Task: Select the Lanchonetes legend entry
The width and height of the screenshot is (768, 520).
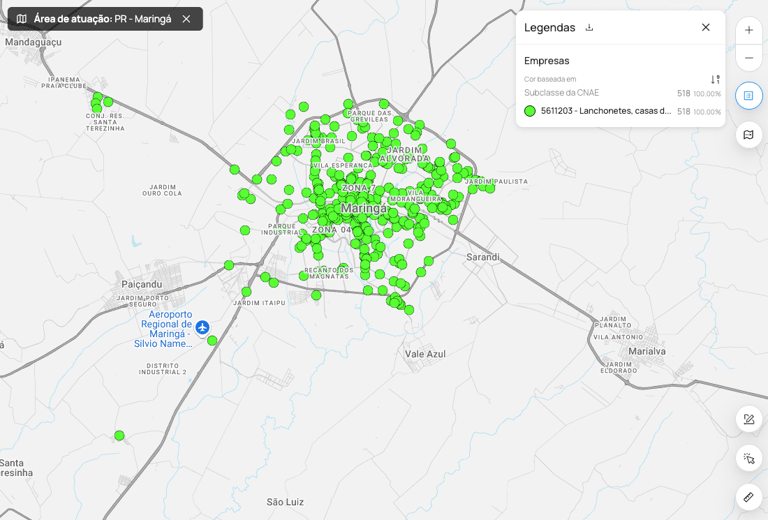Action: click(605, 111)
